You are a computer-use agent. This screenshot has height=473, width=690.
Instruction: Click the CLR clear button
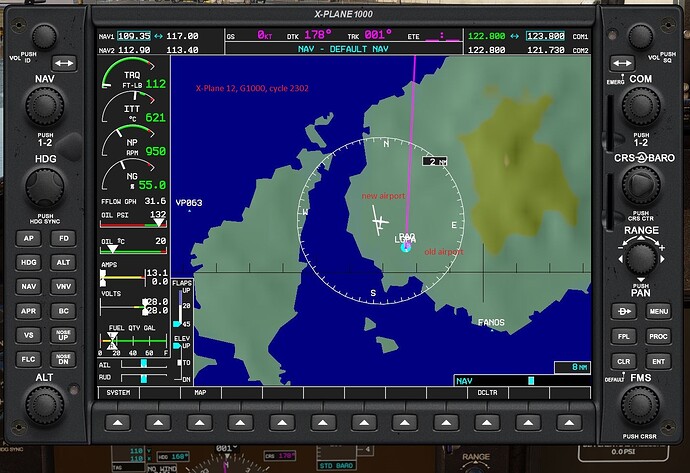click(624, 361)
